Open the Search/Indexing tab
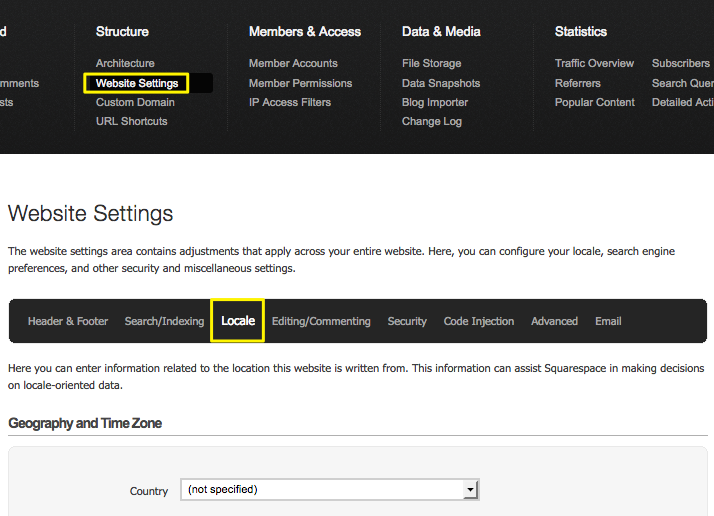Image resolution: width=714 pixels, height=516 pixels. point(164,321)
